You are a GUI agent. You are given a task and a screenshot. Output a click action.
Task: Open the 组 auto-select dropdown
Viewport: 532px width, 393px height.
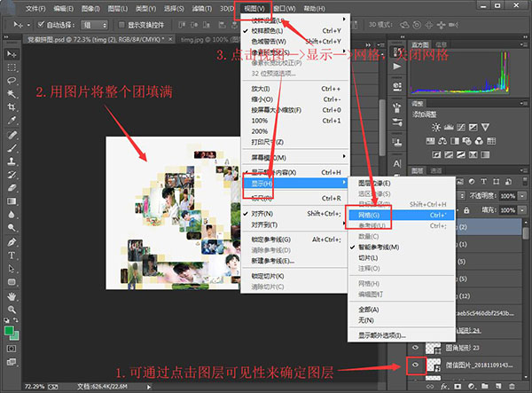click(94, 25)
